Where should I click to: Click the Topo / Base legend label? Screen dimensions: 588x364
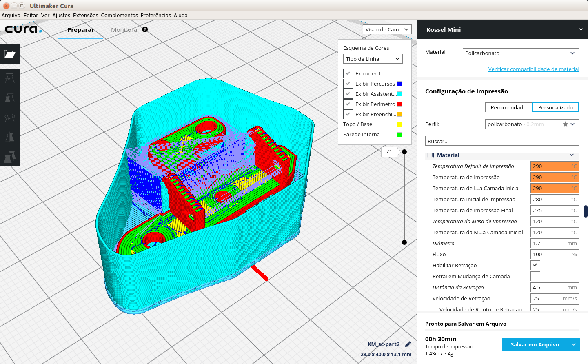pyautogui.click(x=357, y=124)
